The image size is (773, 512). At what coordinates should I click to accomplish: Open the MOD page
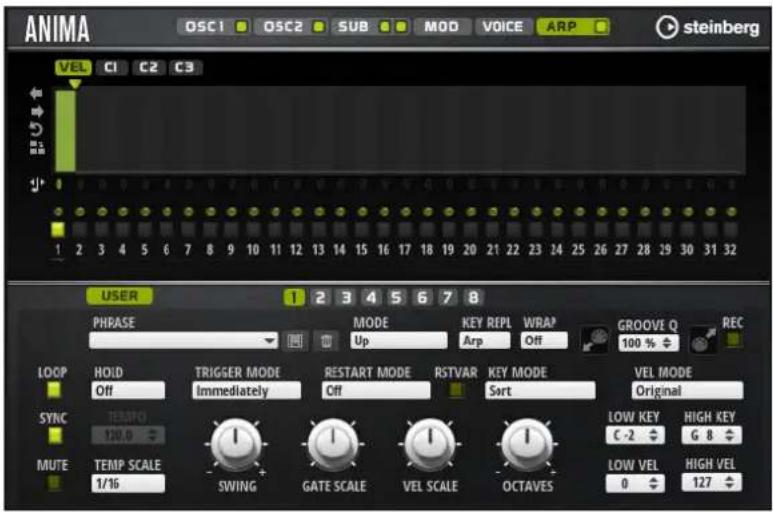click(x=441, y=27)
